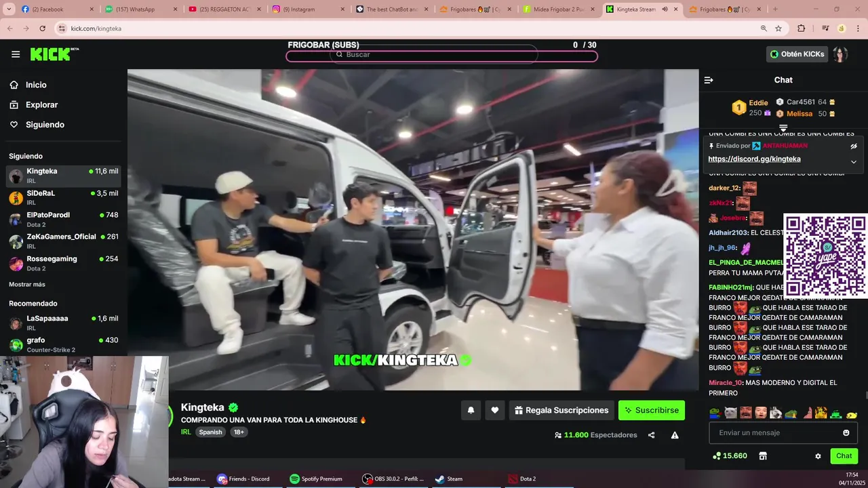Open ElPatoParodI channel from sidebar
This screenshot has width=868, height=488.
pyautogui.click(x=64, y=220)
